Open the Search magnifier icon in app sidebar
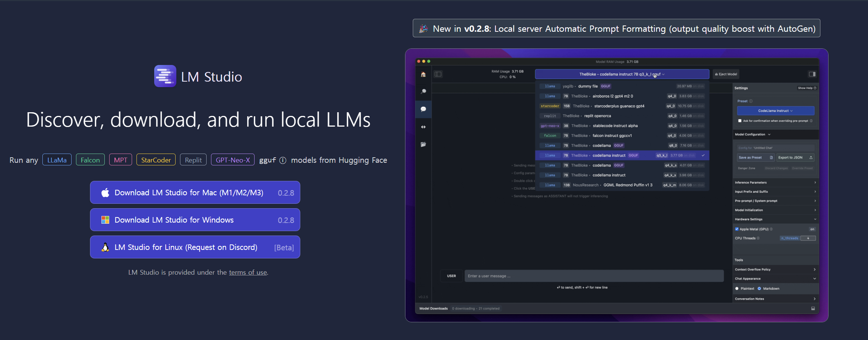This screenshot has width=868, height=340. pyautogui.click(x=423, y=91)
